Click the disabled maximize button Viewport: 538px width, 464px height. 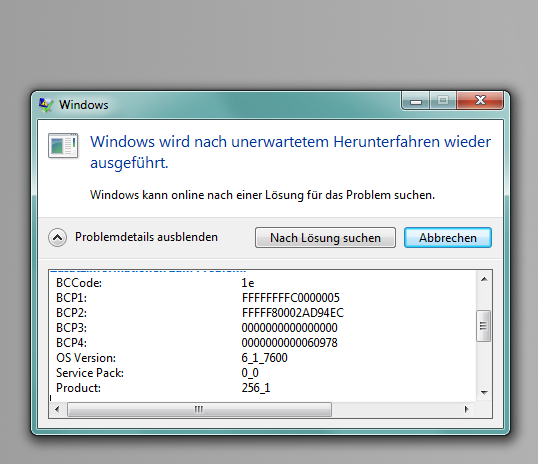443,101
